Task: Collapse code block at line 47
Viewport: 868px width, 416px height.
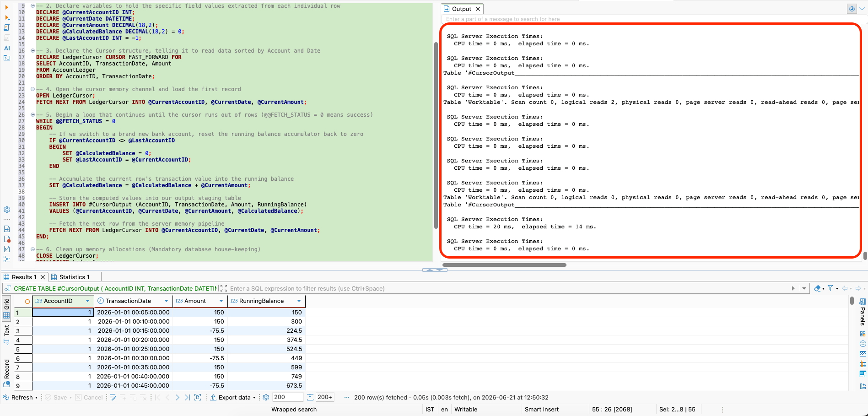Action: (32, 249)
